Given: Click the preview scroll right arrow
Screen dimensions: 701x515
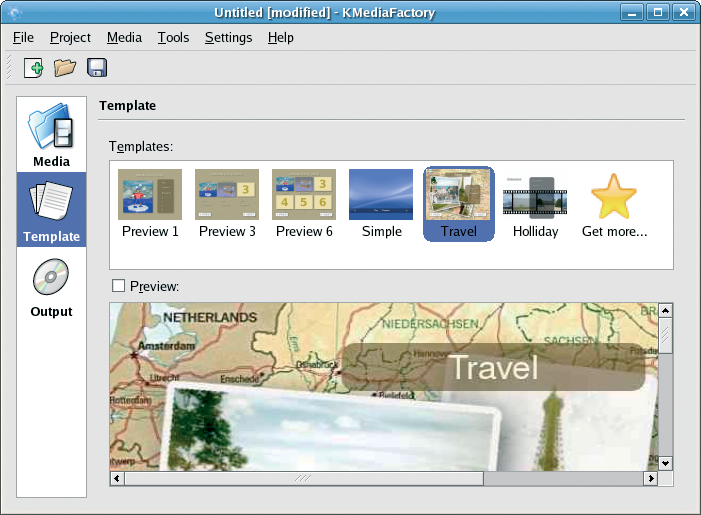Looking at the screenshot, I should click(x=650, y=478).
